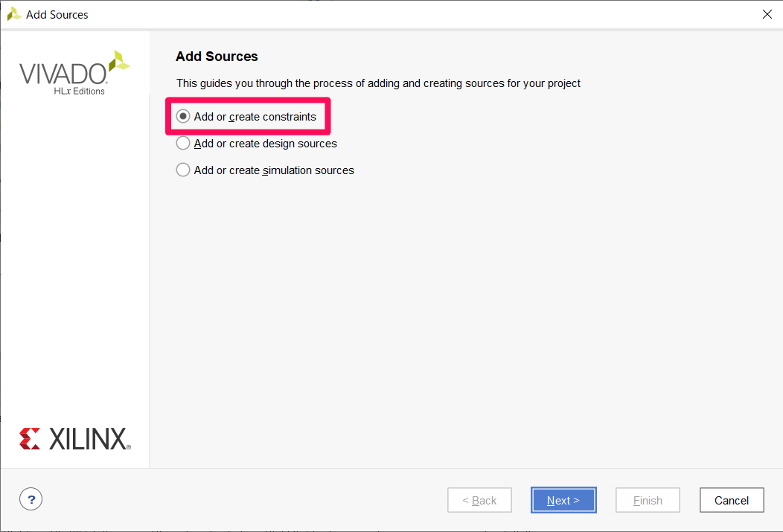Click the bold 'Add Sources' page heading
Screen dimensions: 783x532
pyautogui.click(x=217, y=57)
